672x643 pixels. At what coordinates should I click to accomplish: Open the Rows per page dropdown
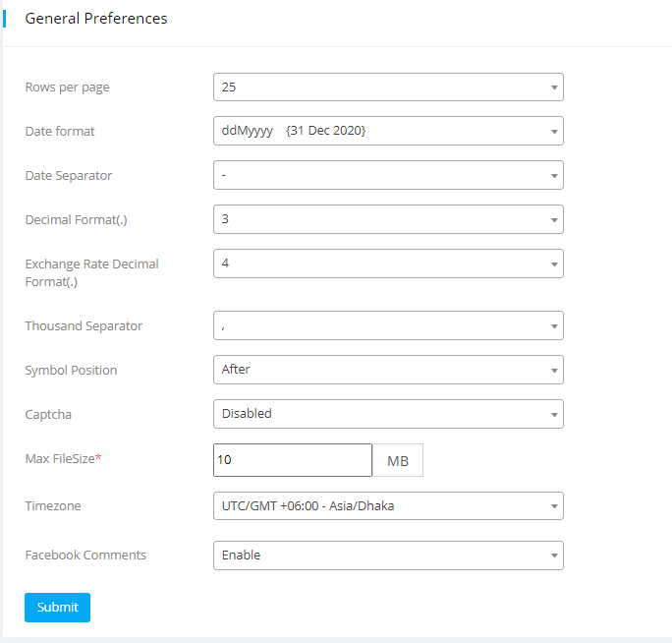[388, 88]
